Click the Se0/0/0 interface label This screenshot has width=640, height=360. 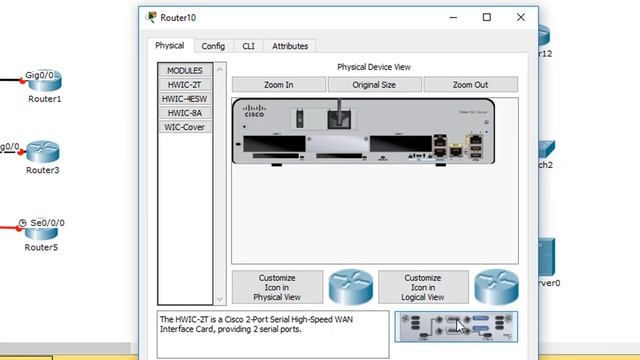tap(47, 223)
